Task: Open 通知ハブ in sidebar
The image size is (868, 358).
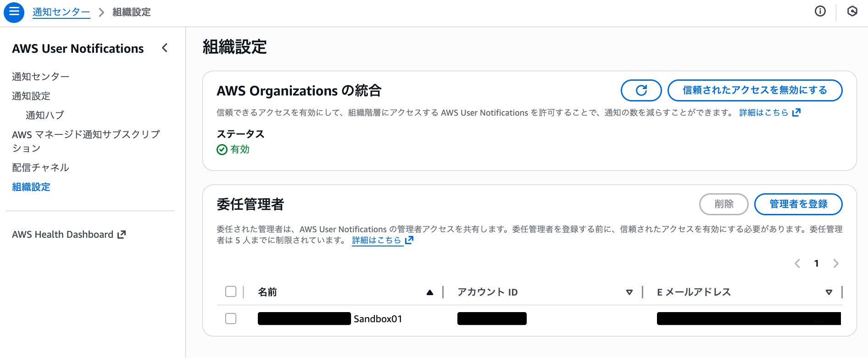Action: 45,115
